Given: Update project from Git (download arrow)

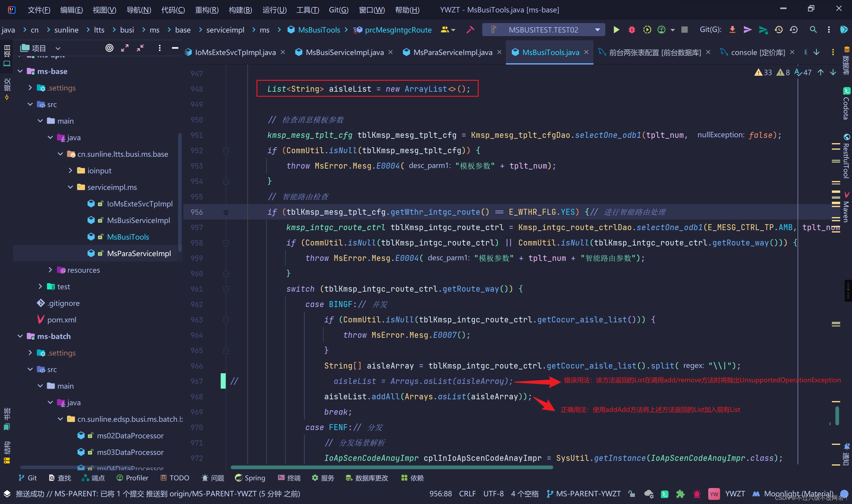Looking at the screenshot, I should [732, 30].
